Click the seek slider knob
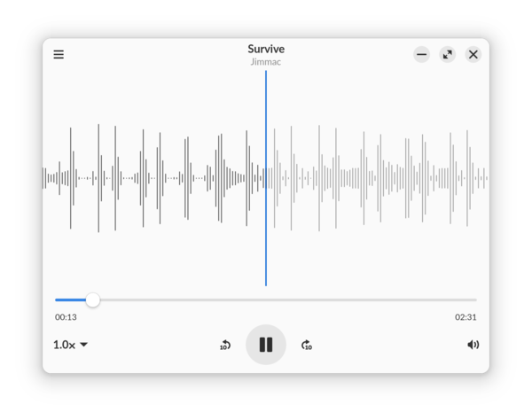Viewport: 532px width, 420px height. 92,300
